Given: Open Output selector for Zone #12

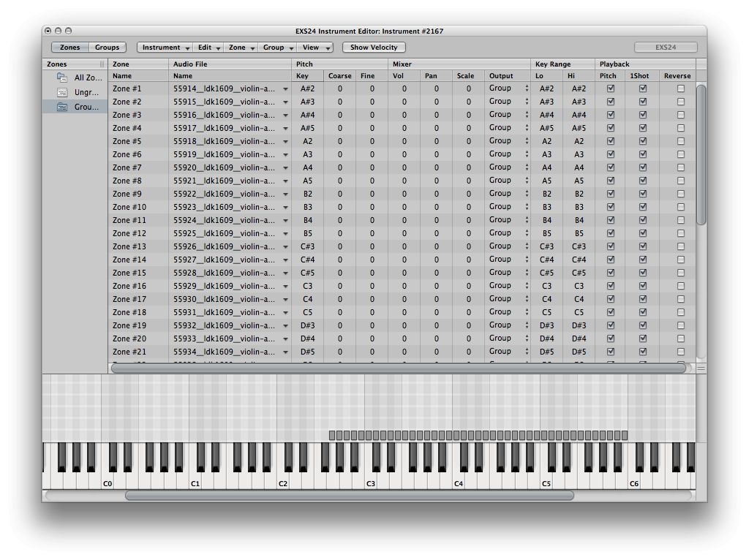Looking at the screenshot, I should pos(508,233).
